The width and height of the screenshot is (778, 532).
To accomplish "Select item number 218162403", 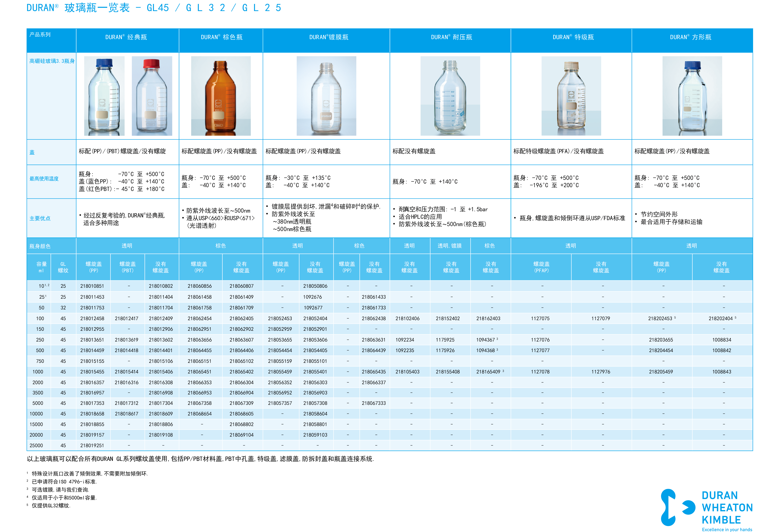I will tap(488, 318).
